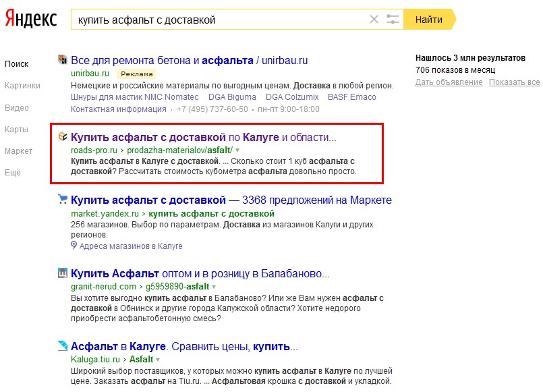This screenshot has width=543, height=392.
Task: Click the 'Реклама' ad label
Action: (x=137, y=74)
